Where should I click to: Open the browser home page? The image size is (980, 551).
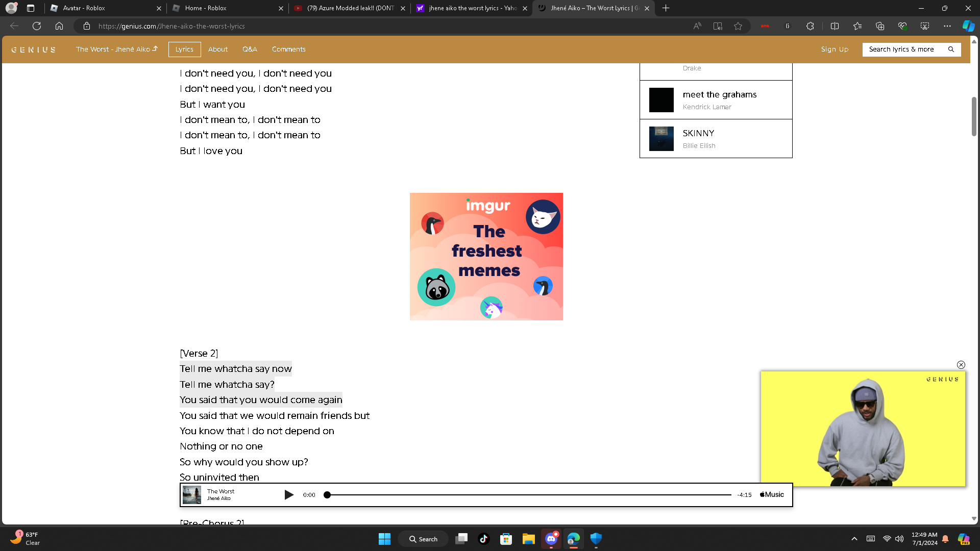[x=59, y=26]
